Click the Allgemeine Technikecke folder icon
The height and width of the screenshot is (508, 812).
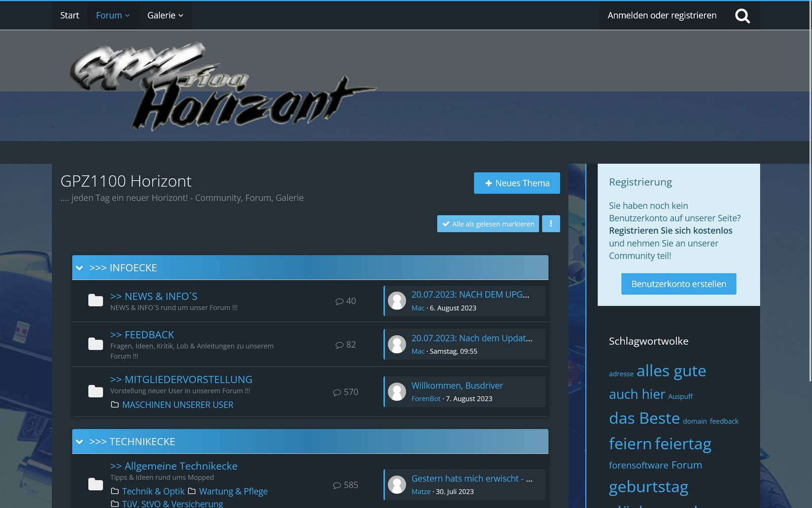95,484
